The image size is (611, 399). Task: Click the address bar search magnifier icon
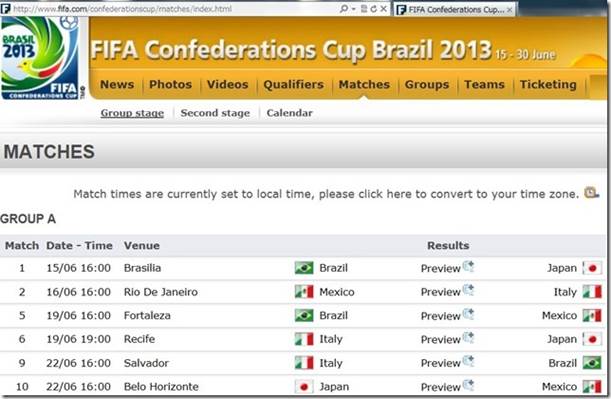pyautogui.click(x=344, y=9)
